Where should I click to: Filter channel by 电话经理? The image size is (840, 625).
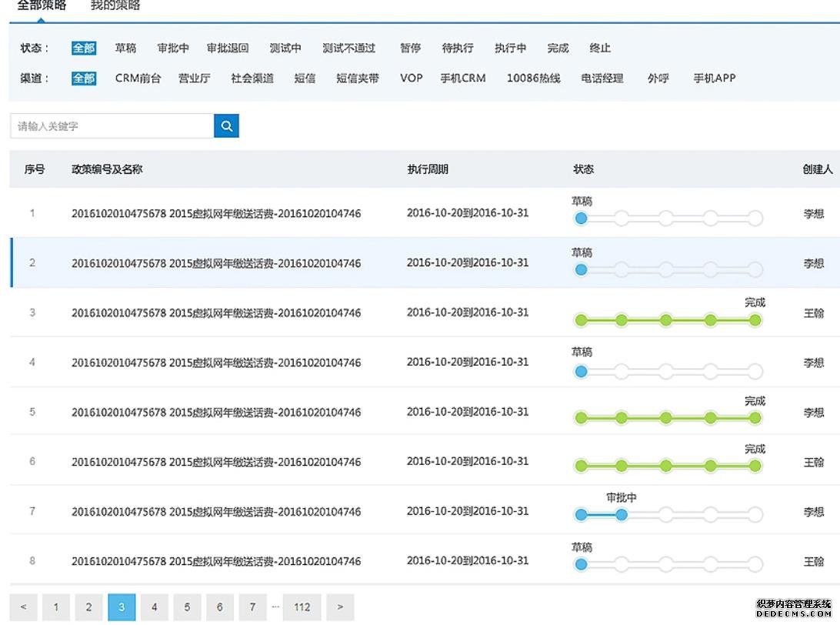tap(602, 79)
